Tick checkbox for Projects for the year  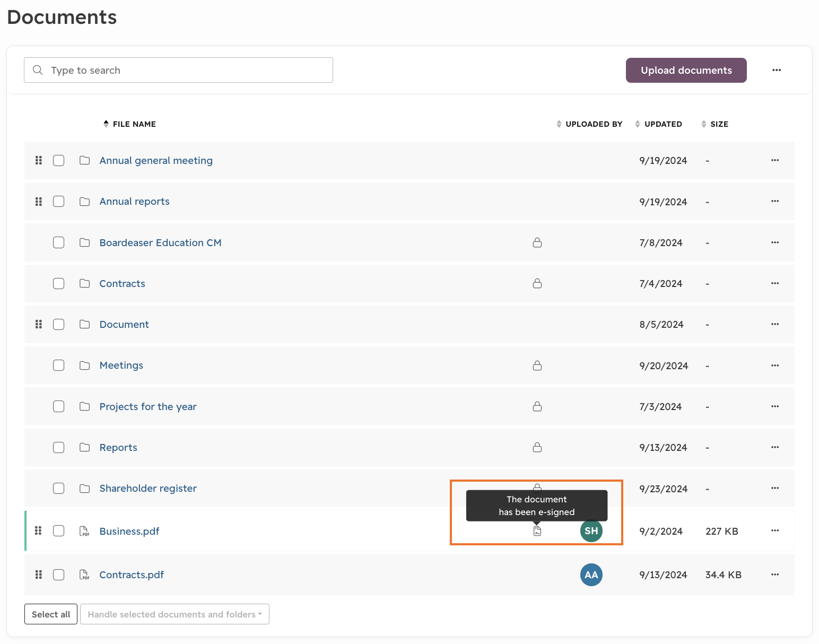59,406
